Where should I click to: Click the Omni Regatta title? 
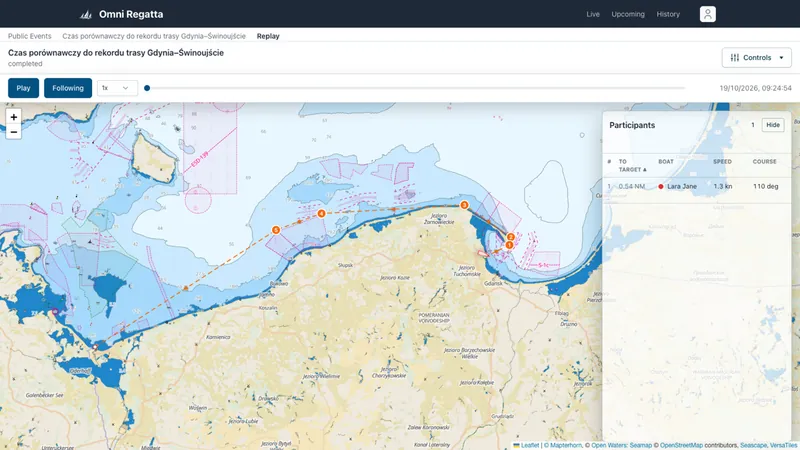tap(131, 14)
